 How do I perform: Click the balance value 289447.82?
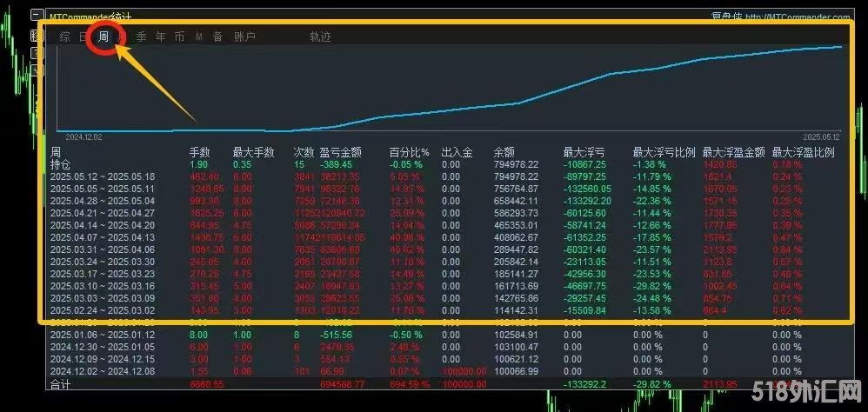click(516, 250)
